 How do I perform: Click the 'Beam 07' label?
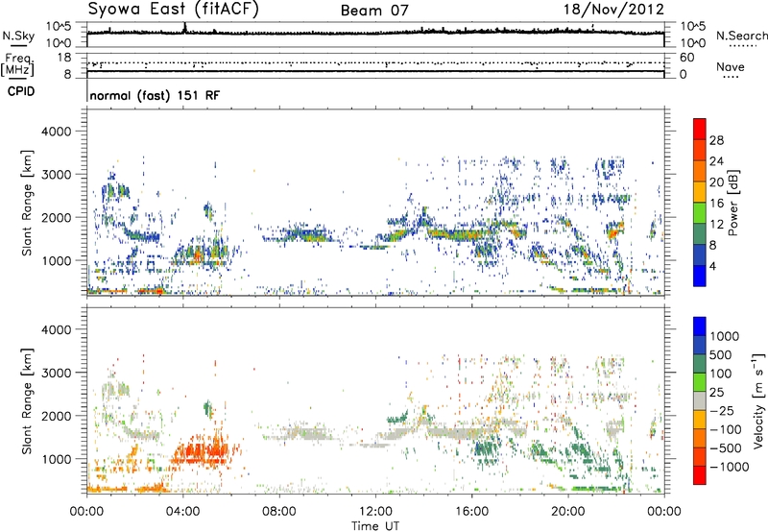(x=374, y=11)
